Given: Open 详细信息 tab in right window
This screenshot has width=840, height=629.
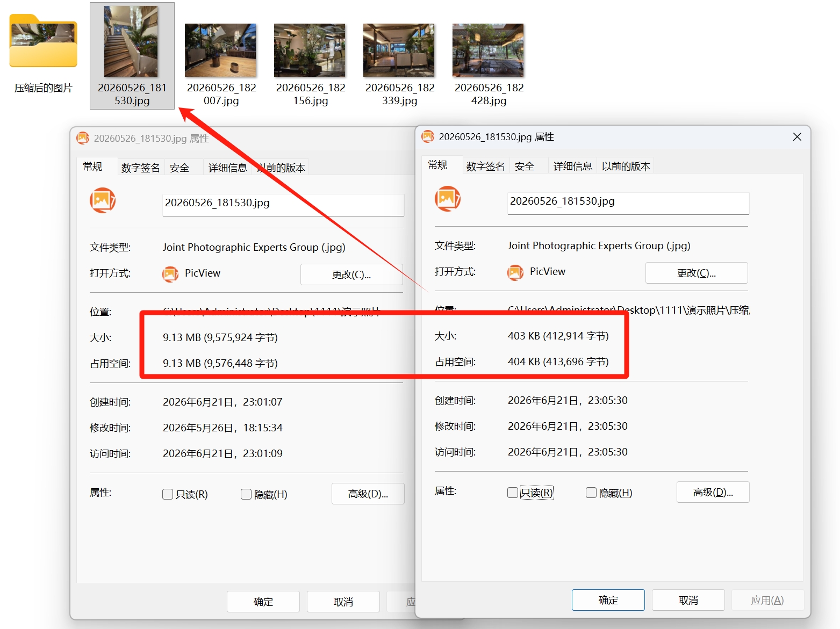Looking at the screenshot, I should pyautogui.click(x=573, y=166).
